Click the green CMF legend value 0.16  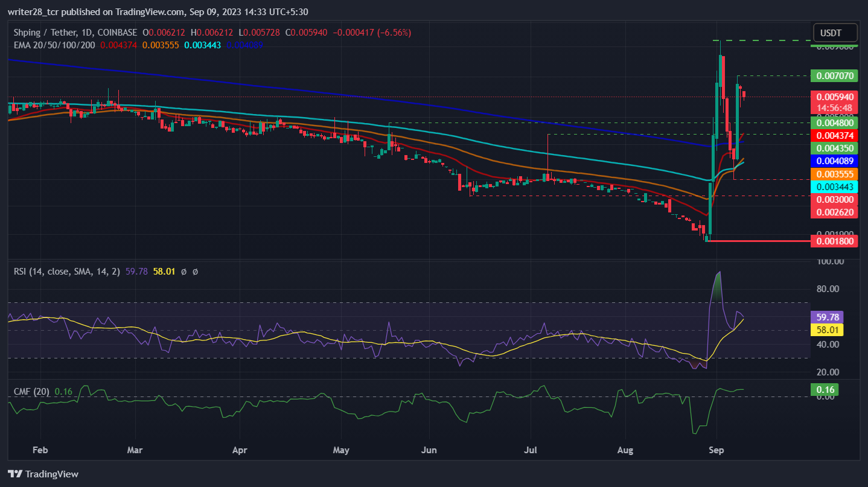(63, 392)
